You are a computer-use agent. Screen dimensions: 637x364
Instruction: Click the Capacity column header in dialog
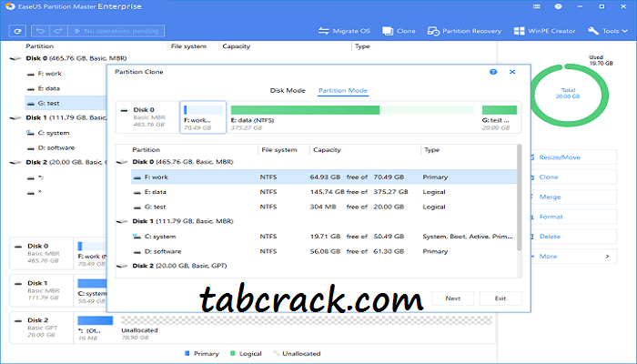[327, 150]
